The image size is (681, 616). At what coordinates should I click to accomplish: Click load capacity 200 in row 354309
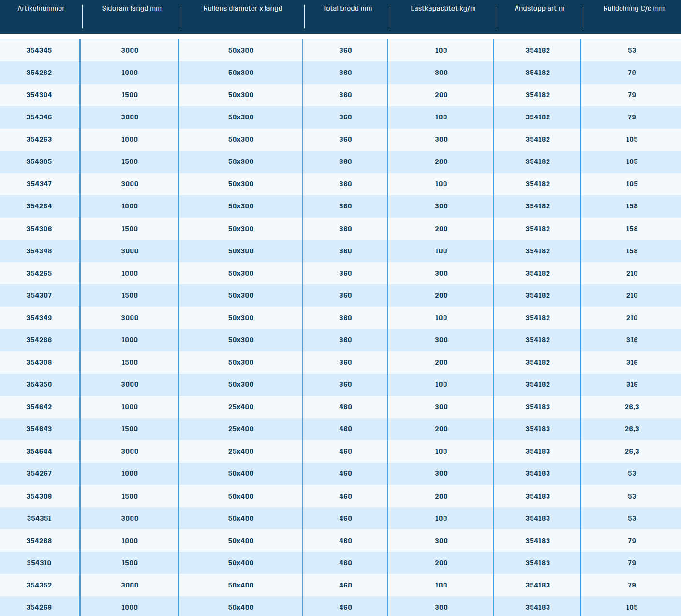[x=441, y=496]
